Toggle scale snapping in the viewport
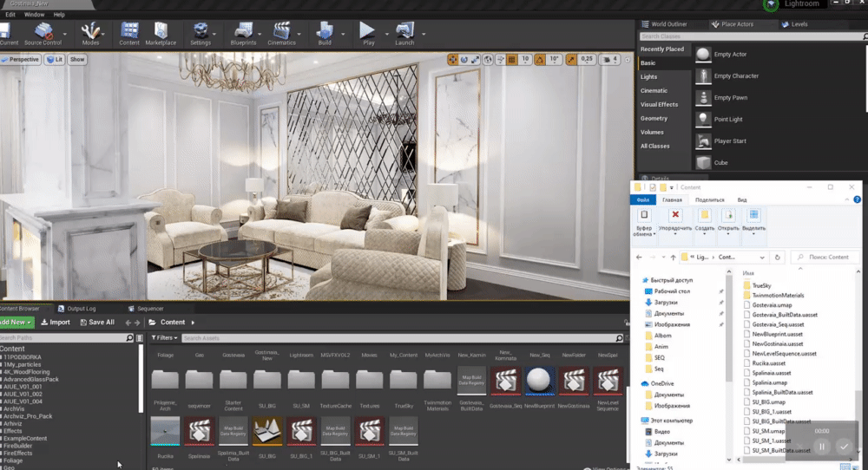 571,59
